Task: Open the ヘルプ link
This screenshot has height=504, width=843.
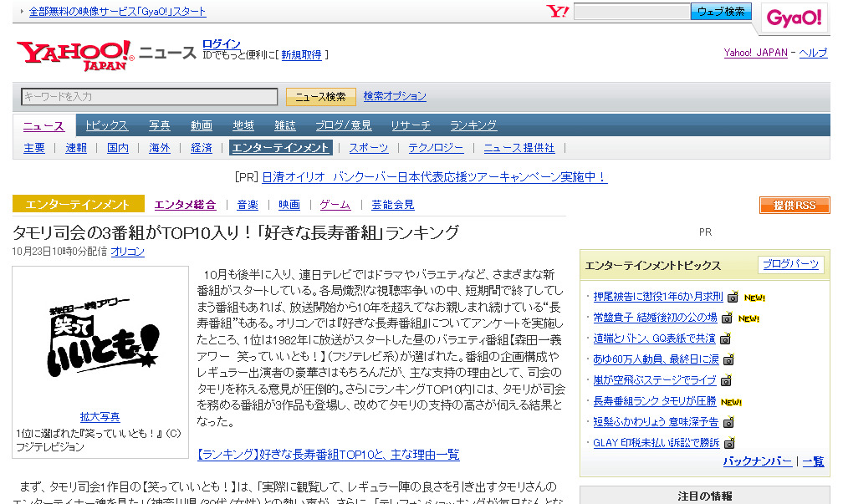Action: click(x=813, y=53)
